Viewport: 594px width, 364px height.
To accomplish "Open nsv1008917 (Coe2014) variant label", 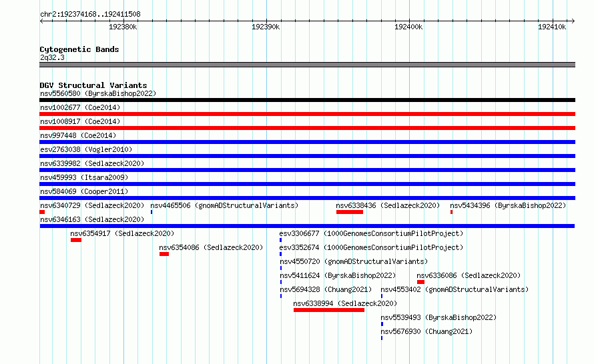I will pos(80,121).
